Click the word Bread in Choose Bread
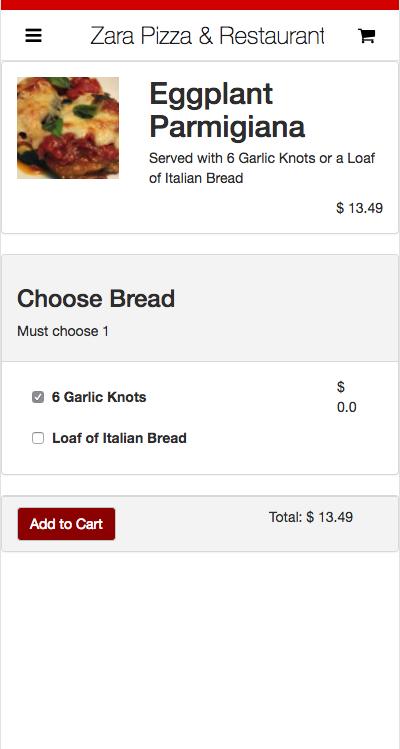The image size is (400, 749). tap(142, 299)
